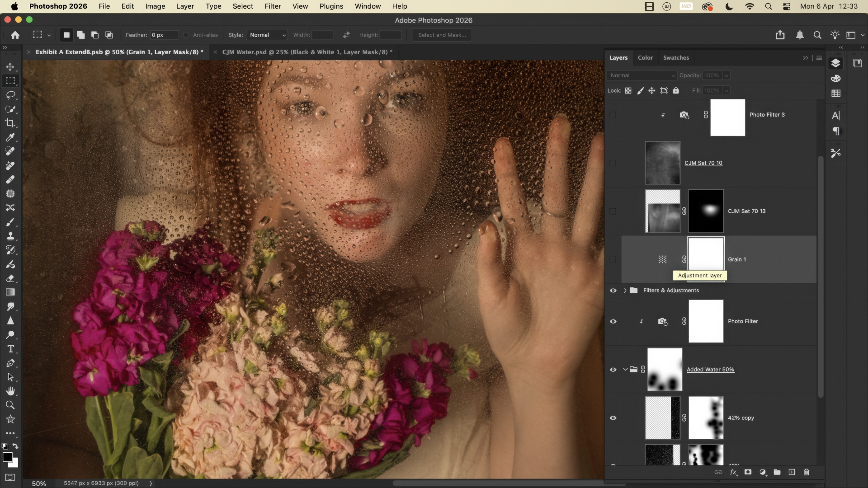868x488 pixels.
Task: Open the layer blend mode dropdown
Action: pyautogui.click(x=642, y=75)
